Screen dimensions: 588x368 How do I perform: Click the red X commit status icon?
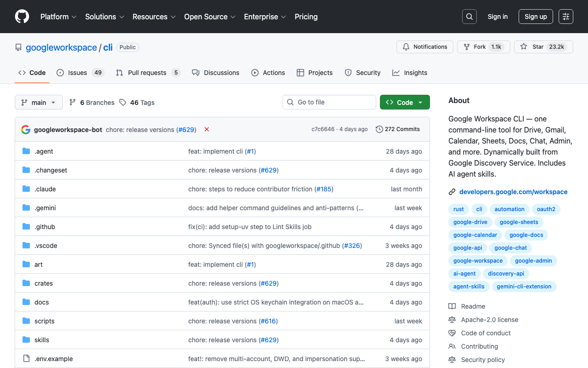206,129
